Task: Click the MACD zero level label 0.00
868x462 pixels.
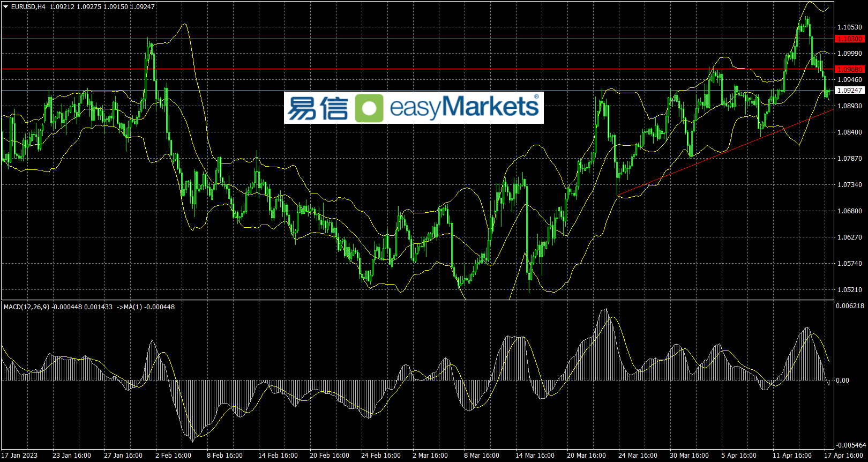Action: (x=842, y=381)
